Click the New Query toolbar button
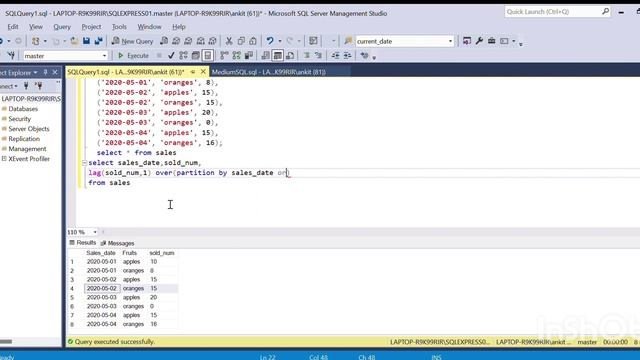This screenshot has height=360, width=640. pos(133,41)
